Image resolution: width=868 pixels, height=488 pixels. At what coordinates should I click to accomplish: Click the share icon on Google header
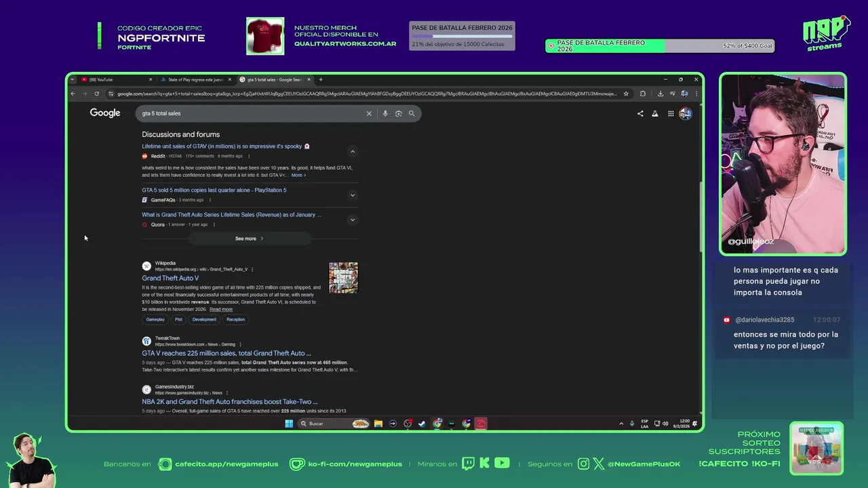(640, 113)
